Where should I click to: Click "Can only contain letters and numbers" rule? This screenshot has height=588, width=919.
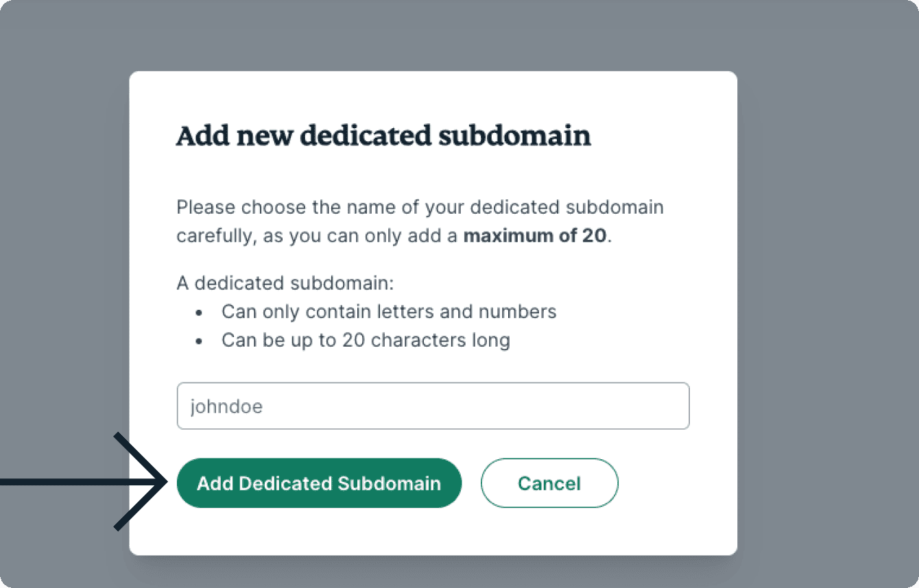coord(388,312)
